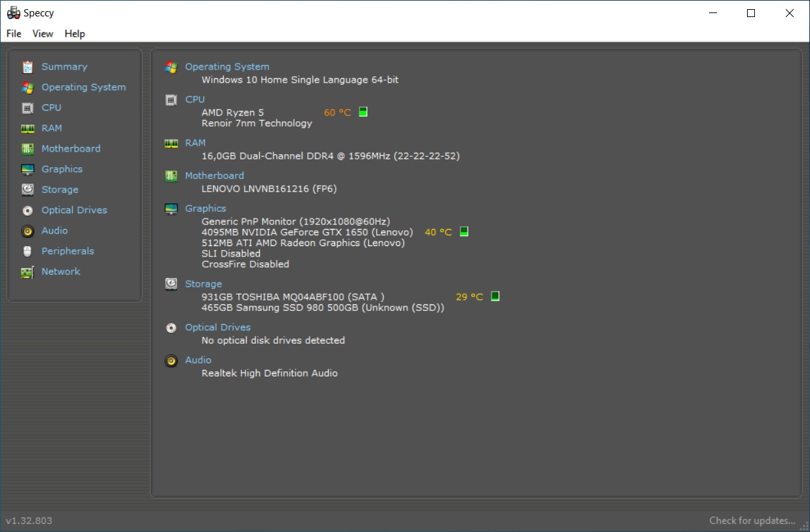Open the Motherboard section in the sidebar

[x=71, y=149]
